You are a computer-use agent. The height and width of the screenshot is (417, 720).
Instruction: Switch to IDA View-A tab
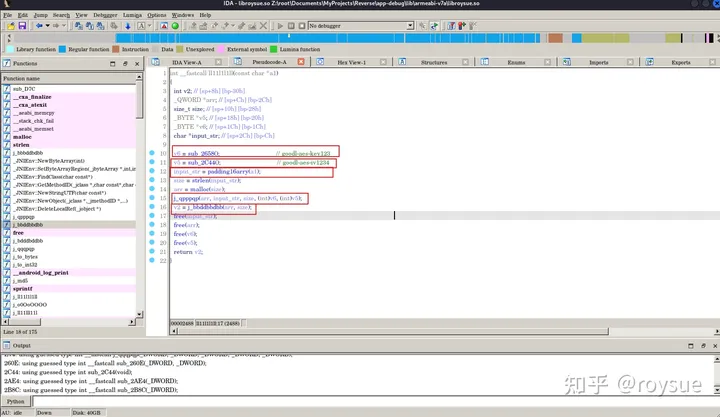point(186,62)
